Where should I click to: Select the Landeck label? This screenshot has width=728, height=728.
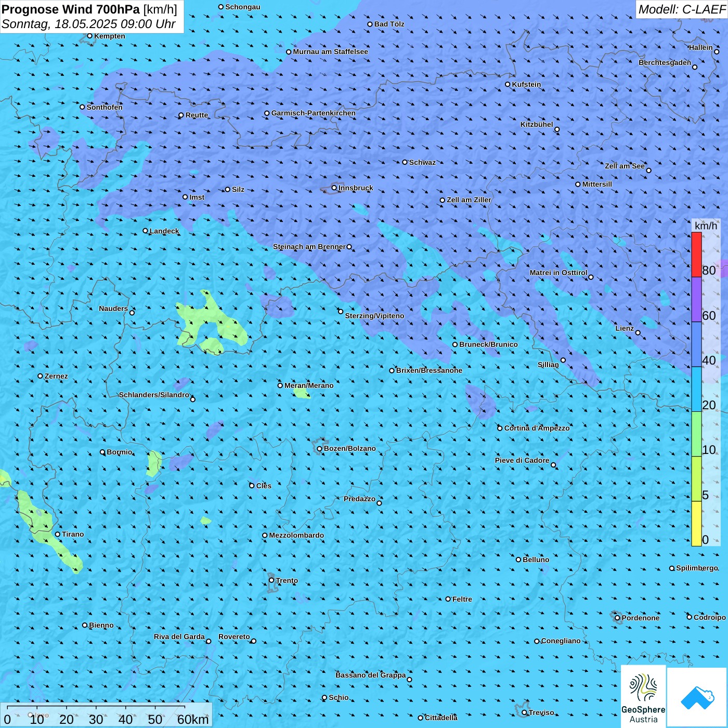[x=164, y=231]
